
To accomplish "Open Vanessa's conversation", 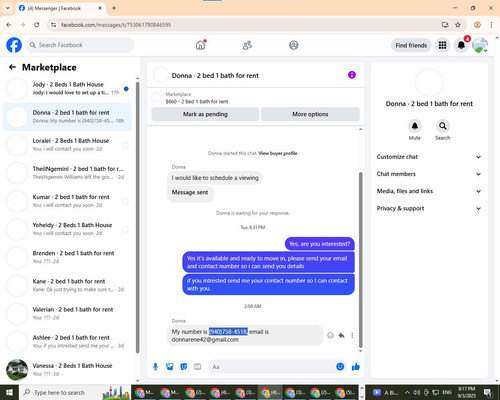I will coord(68,370).
